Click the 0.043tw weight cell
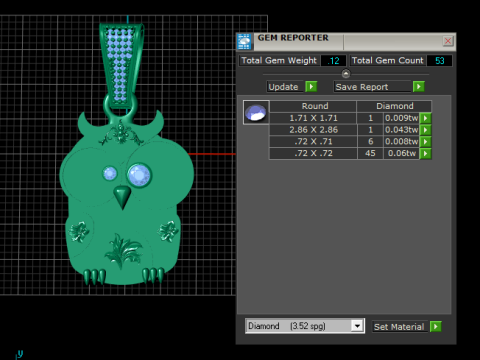 tap(401, 130)
